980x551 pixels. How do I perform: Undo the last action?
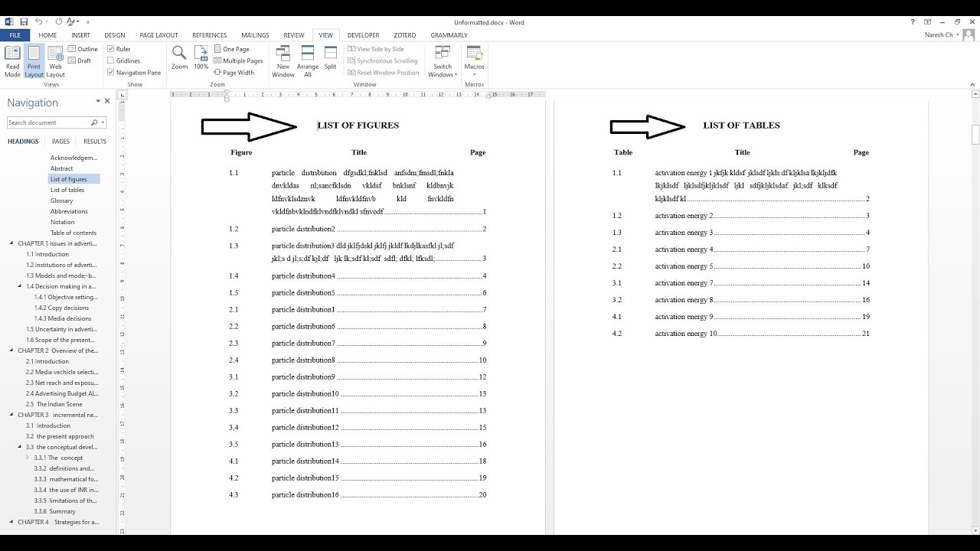coord(39,22)
